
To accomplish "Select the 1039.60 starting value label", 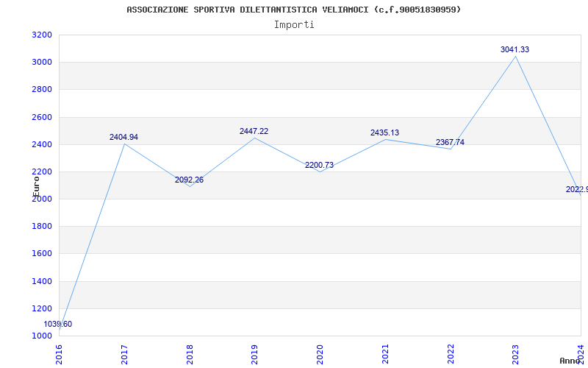I will [x=58, y=325].
